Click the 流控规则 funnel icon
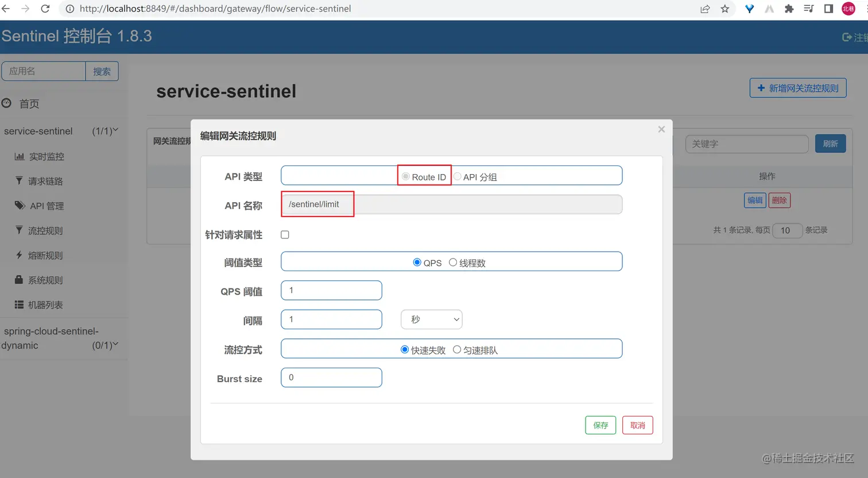Viewport: 868px width, 478px height. pyautogui.click(x=19, y=230)
